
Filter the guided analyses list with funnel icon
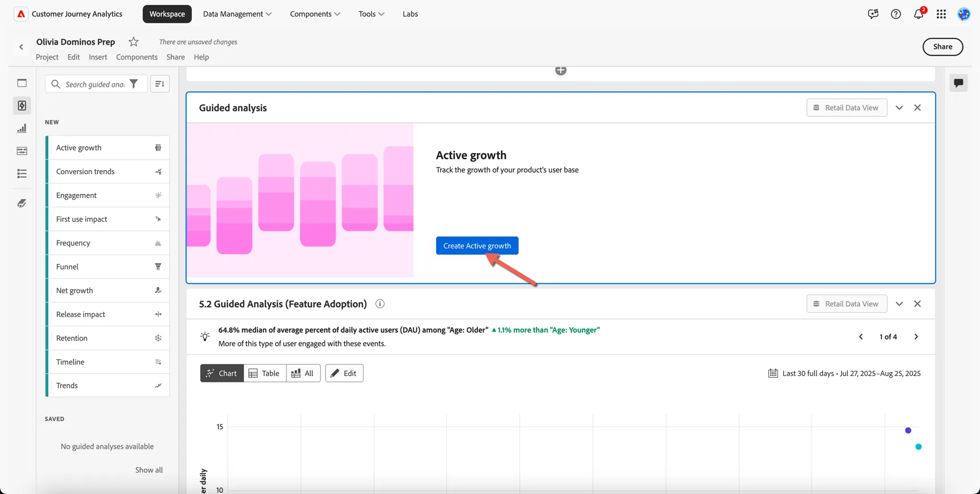[x=134, y=84]
